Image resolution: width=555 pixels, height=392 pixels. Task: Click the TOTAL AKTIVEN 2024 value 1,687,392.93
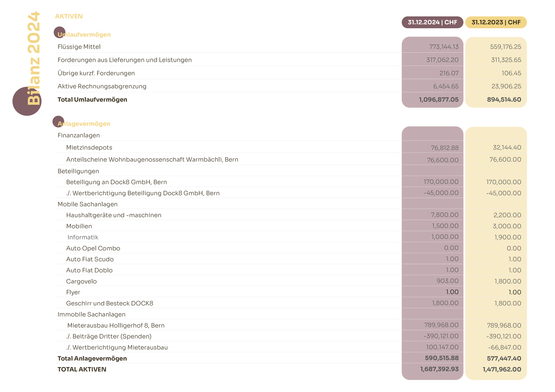click(439, 369)
